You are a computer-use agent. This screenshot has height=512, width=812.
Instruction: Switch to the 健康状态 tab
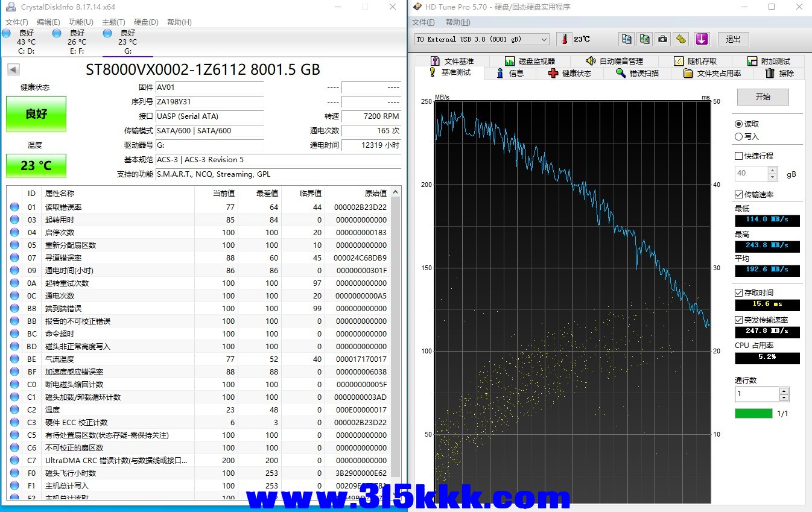coord(570,73)
